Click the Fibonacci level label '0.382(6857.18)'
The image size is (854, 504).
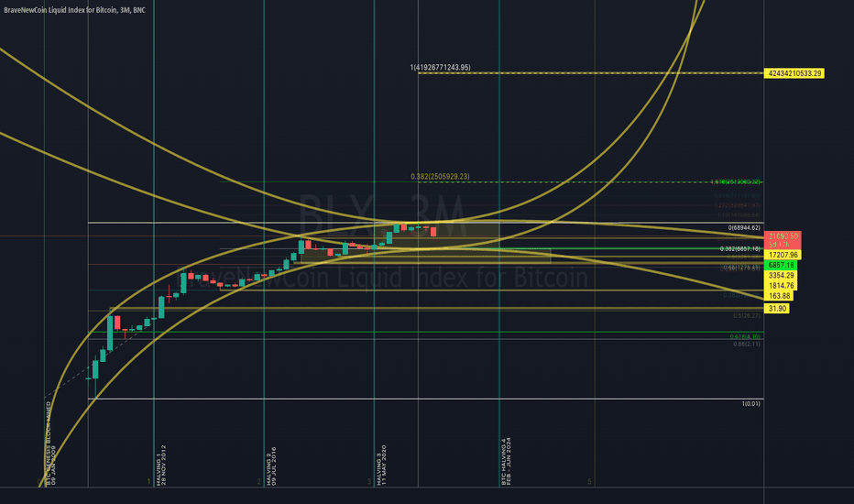[740, 249]
